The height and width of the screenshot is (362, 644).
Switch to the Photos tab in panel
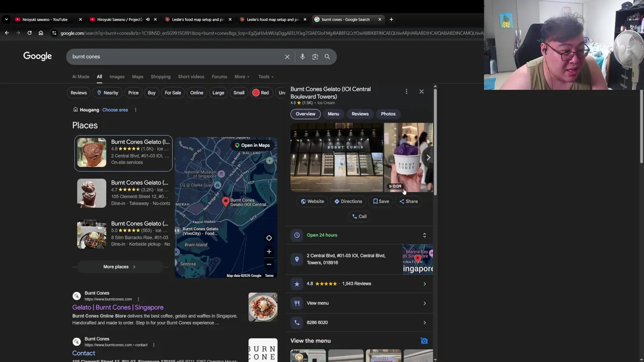click(388, 114)
